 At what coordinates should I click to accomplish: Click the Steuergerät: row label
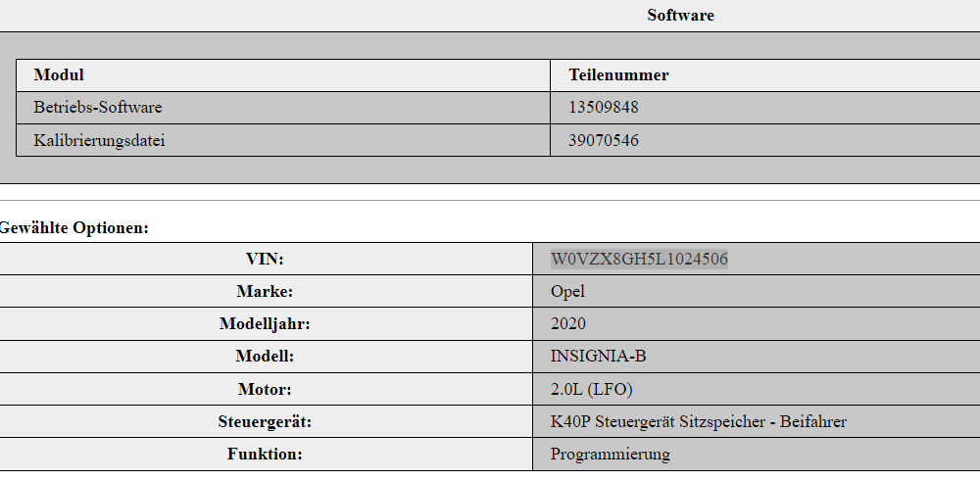click(265, 421)
